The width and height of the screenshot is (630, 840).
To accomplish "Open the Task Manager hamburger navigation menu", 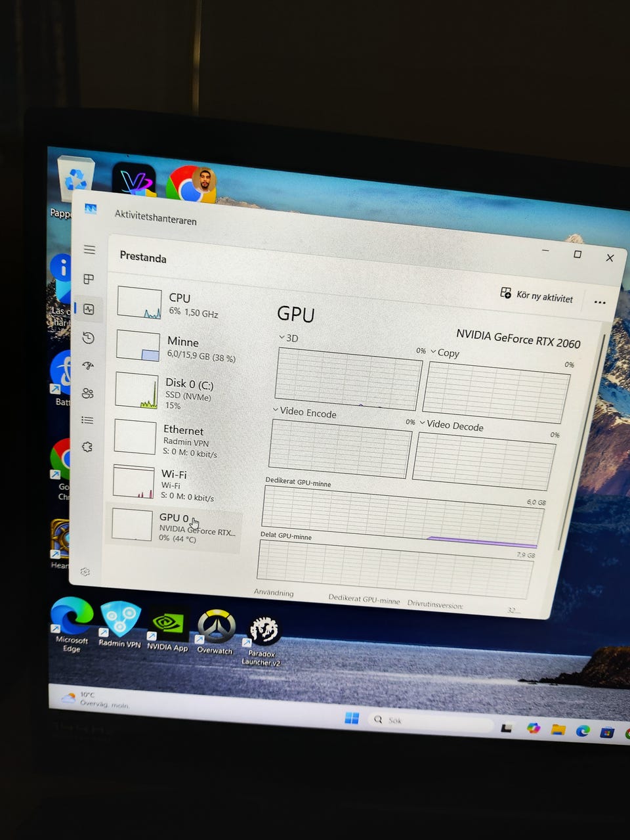I will 89,250.
